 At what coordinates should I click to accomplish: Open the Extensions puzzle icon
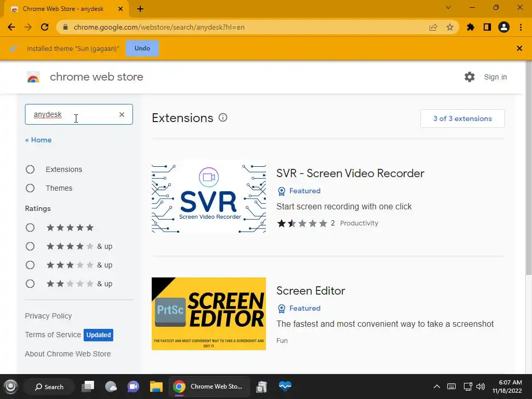pyautogui.click(x=471, y=27)
